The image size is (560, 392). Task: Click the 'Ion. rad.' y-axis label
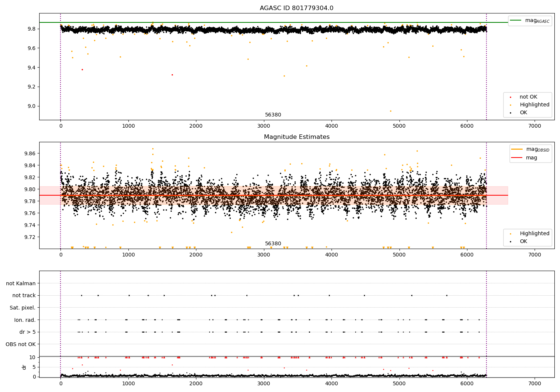(25, 320)
